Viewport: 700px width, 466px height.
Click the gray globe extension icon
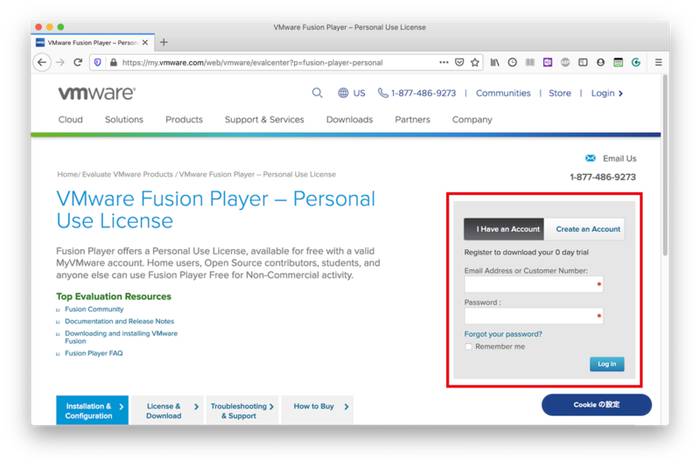[x=565, y=62]
